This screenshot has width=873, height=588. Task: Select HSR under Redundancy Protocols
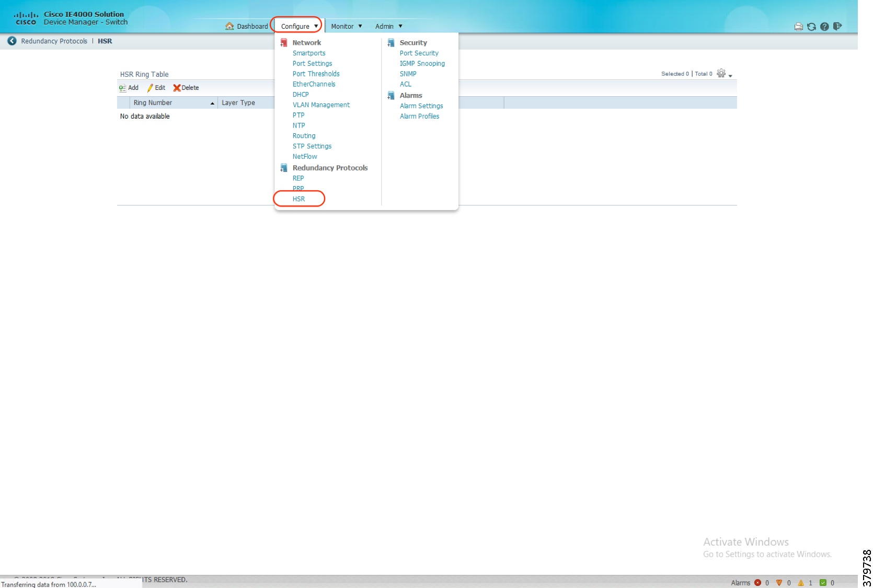tap(298, 199)
